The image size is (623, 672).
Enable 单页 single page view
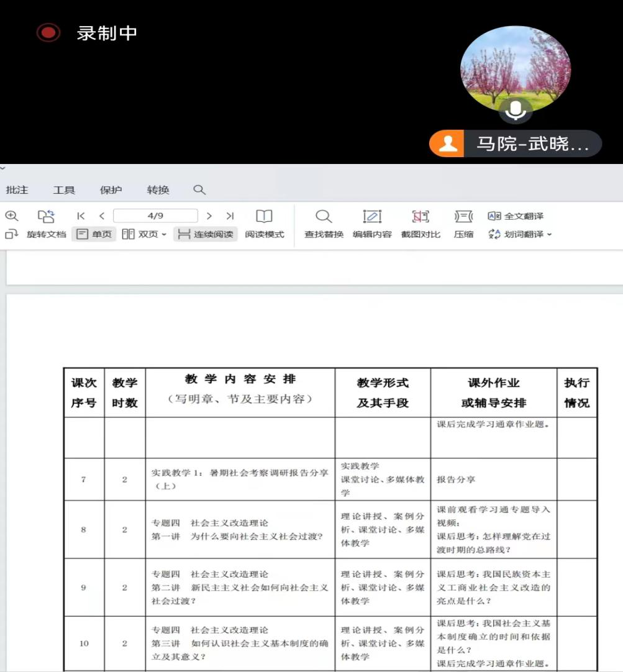click(x=94, y=235)
